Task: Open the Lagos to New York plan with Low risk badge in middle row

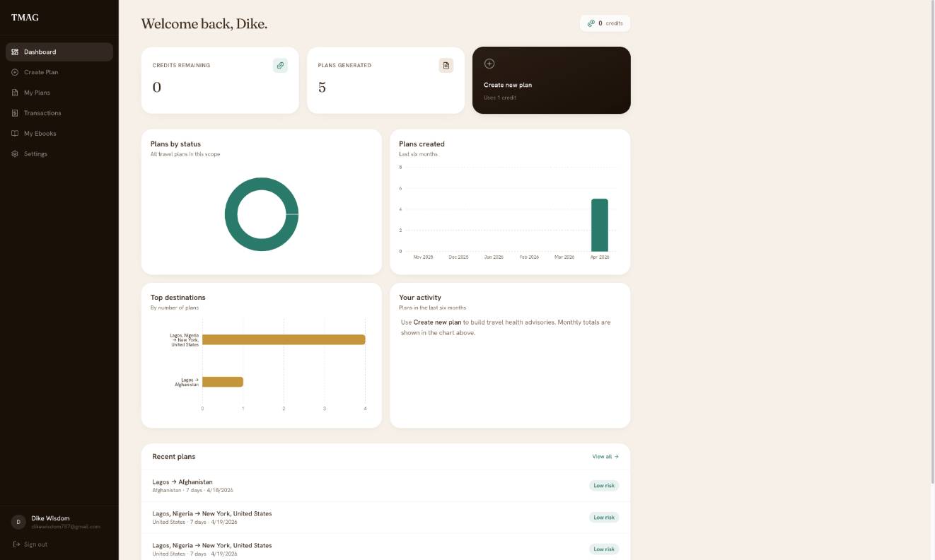Action: pyautogui.click(x=385, y=518)
